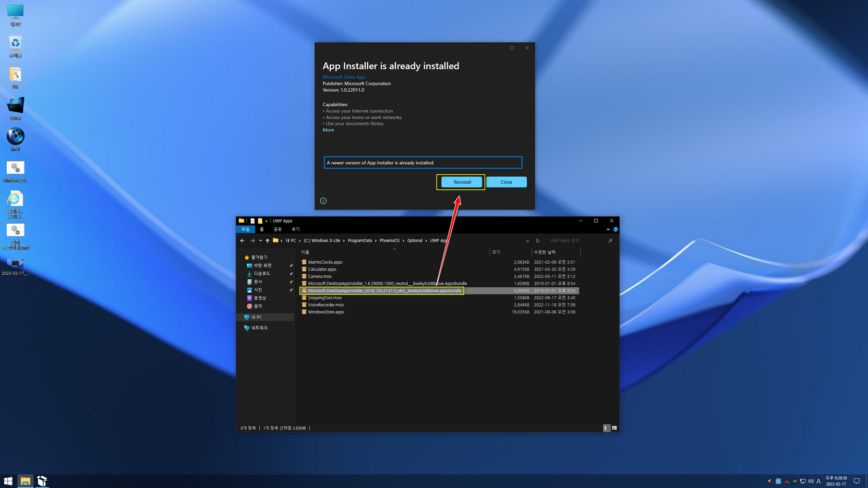This screenshot has height=488, width=868.
Task: Open the address bar history dropdown
Action: 527,241
